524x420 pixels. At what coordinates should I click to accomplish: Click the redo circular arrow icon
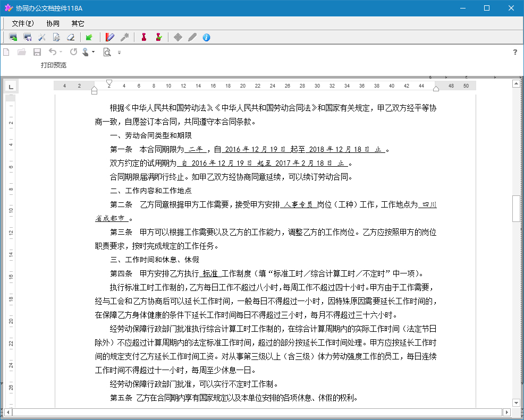click(73, 52)
